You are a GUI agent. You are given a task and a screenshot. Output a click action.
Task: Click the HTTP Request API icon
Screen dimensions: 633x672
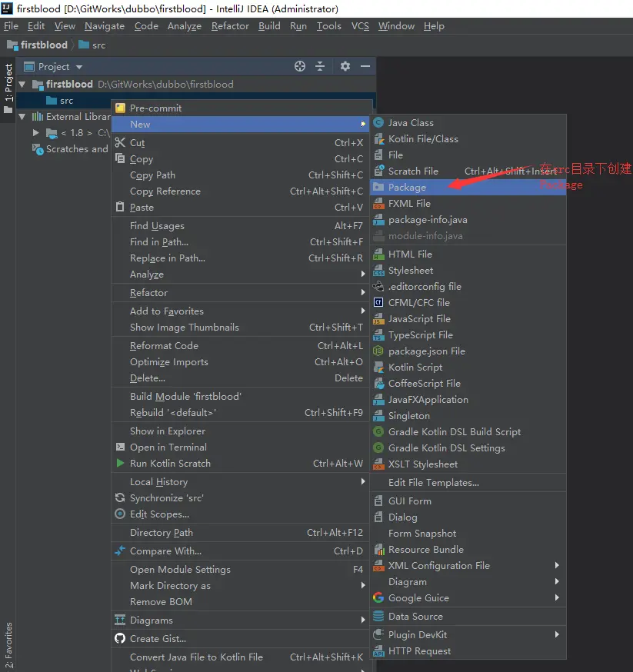pyautogui.click(x=378, y=651)
